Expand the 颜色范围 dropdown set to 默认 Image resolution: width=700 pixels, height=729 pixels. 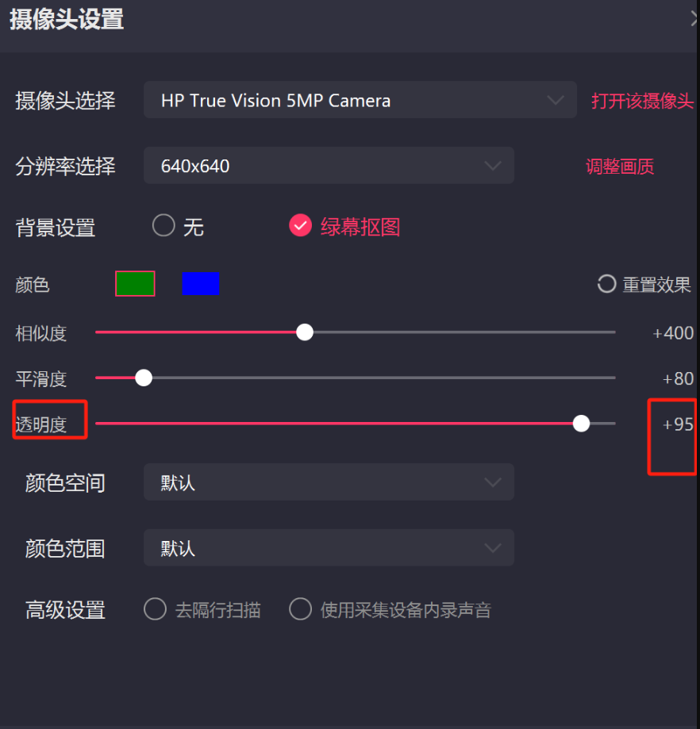tap(329, 547)
